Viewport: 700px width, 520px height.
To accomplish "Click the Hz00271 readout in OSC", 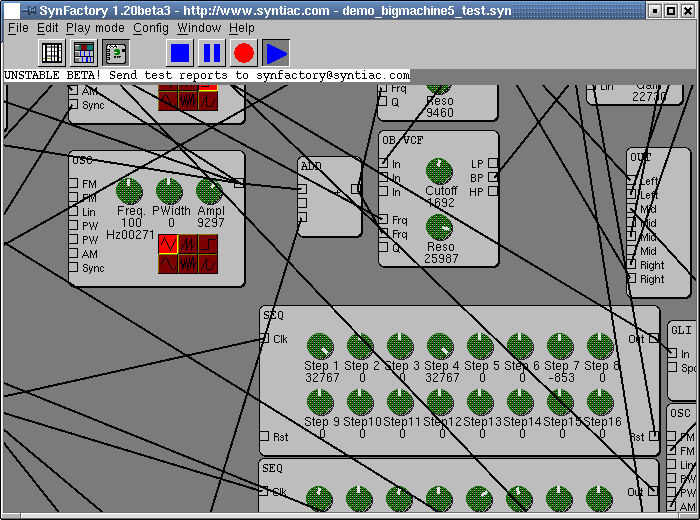I will pos(130,235).
